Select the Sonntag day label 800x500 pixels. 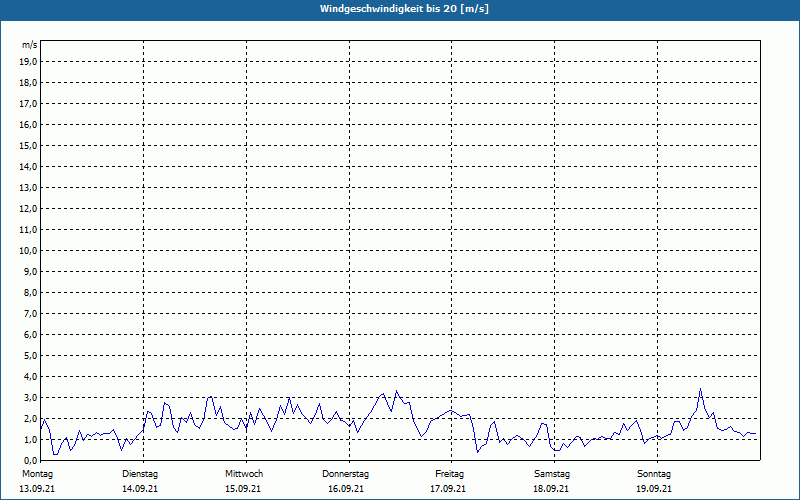pyautogui.click(x=654, y=474)
